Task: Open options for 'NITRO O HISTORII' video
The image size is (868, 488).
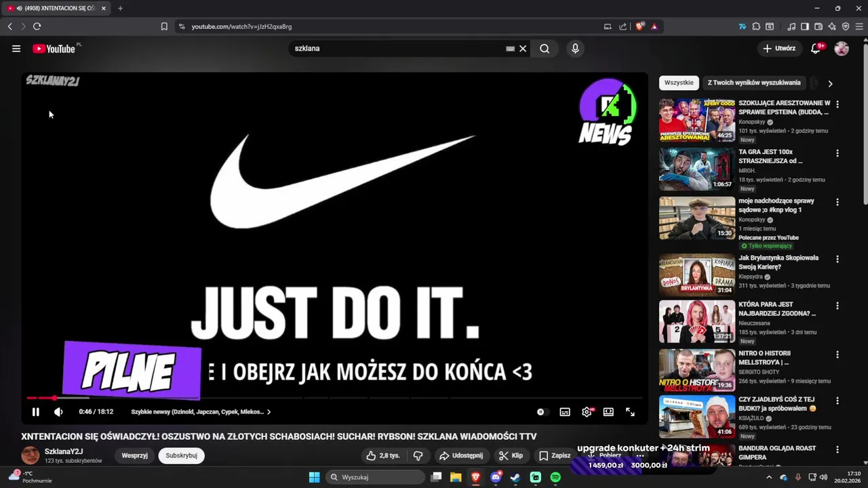Action: point(837,354)
